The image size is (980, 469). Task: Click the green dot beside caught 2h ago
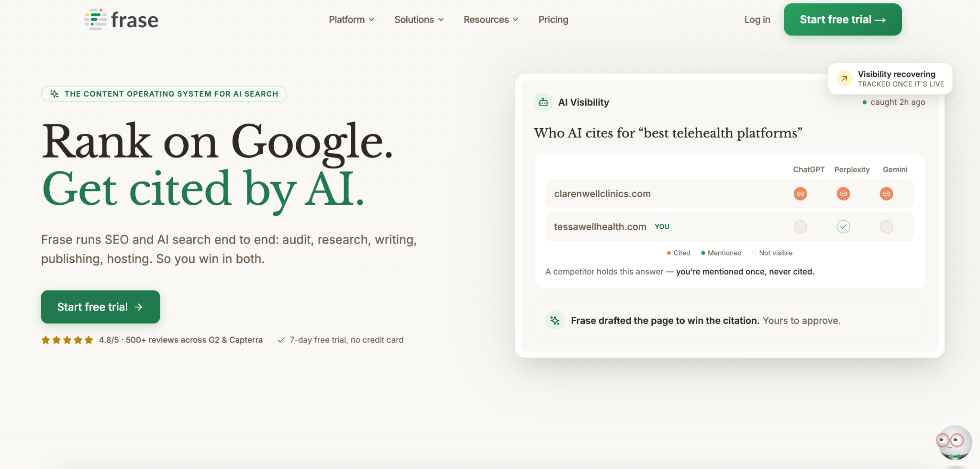[x=865, y=102]
